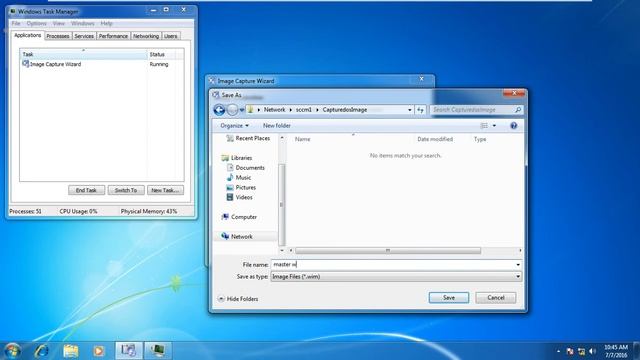
Task: Open Task Manager Options menu
Action: point(36,24)
